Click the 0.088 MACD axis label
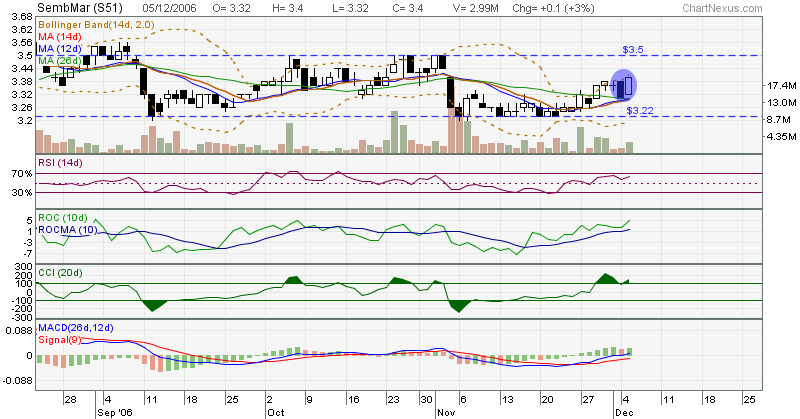The width and height of the screenshot is (800, 419). coord(19,331)
